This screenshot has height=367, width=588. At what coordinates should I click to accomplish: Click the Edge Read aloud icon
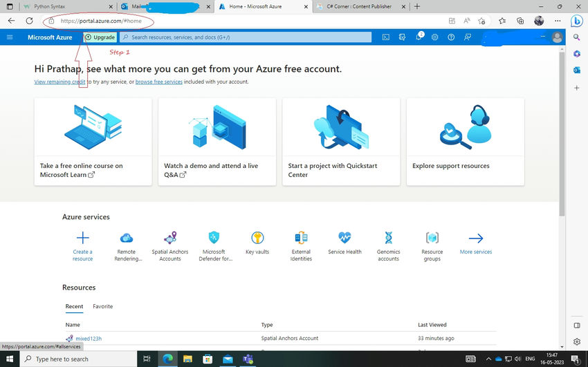[467, 21]
